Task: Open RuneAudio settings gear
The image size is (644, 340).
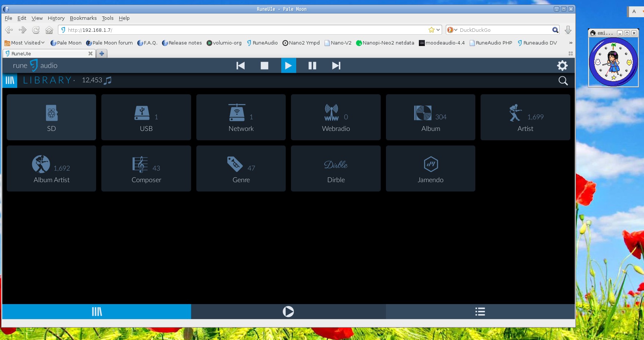Action: [x=562, y=65]
